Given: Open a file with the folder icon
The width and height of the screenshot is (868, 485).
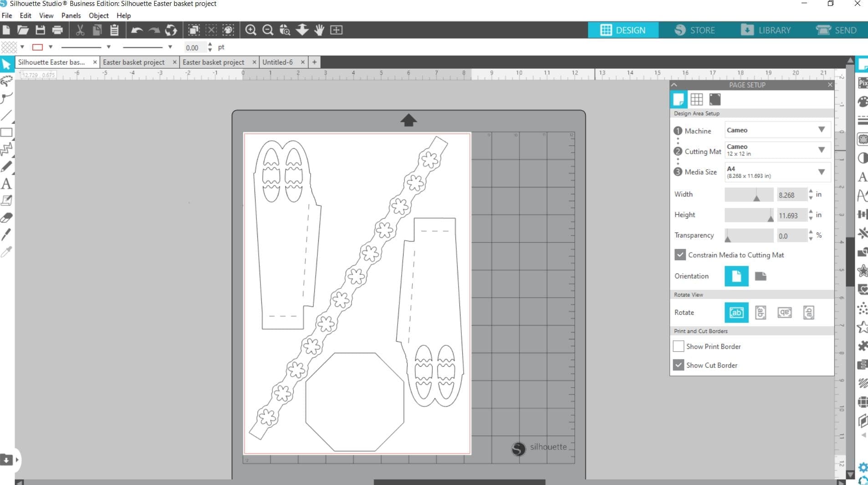Looking at the screenshot, I should click(23, 30).
